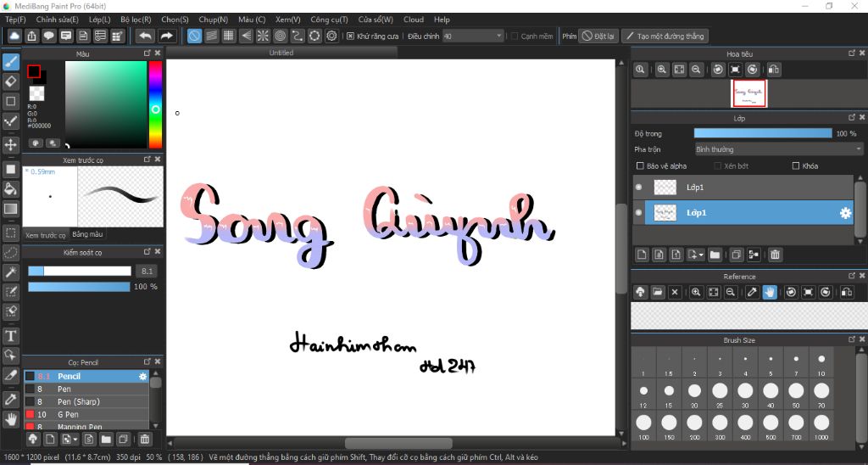
Task: Enable parallel lines snap
Action: click(211, 36)
